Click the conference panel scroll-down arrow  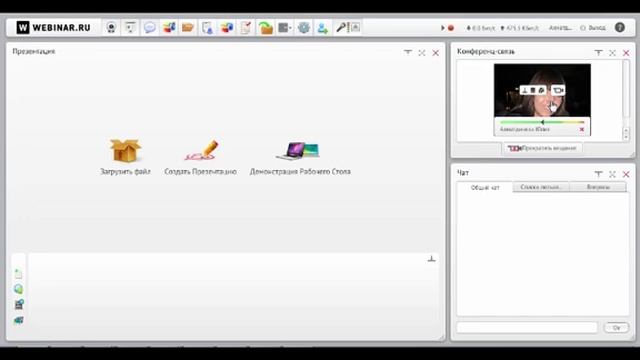coord(626,138)
